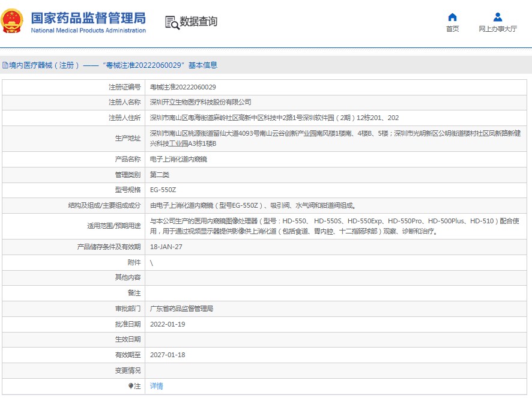Screen dimensions: 532x398
Task: Click the model value EG-550Z
Action: 163,190
